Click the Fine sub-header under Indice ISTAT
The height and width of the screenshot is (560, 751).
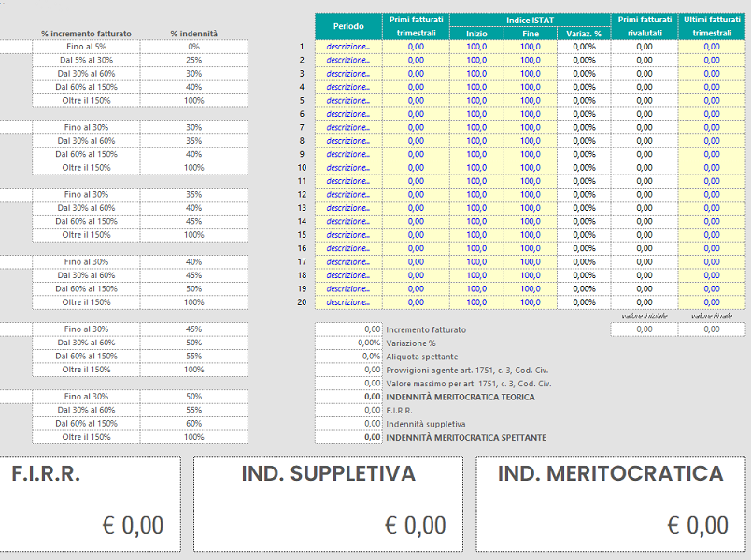[531, 34]
